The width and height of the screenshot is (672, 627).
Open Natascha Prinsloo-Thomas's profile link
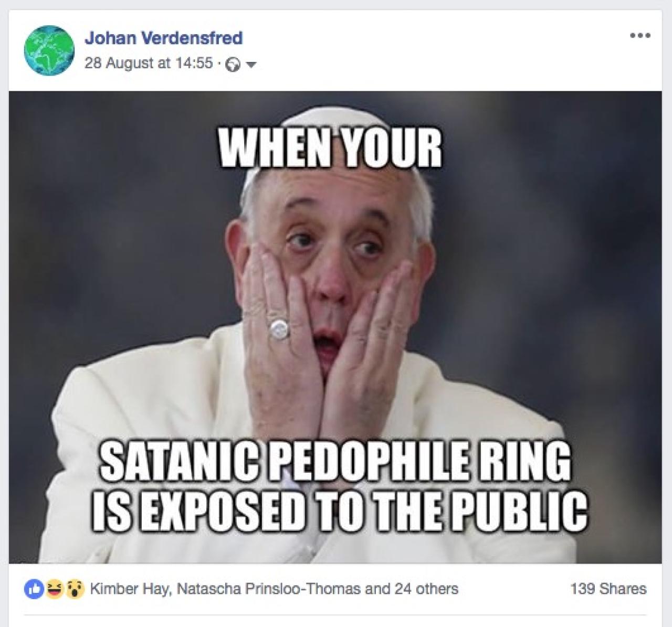point(268,589)
